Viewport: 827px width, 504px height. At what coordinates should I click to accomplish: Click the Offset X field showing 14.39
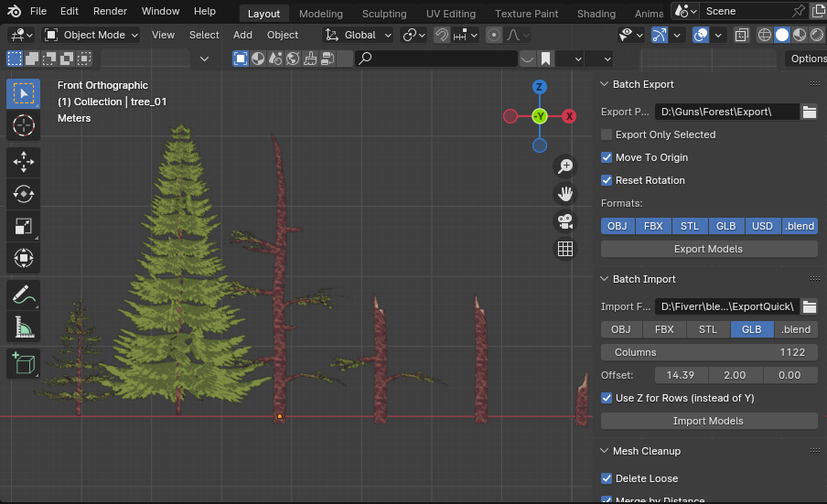(681, 375)
